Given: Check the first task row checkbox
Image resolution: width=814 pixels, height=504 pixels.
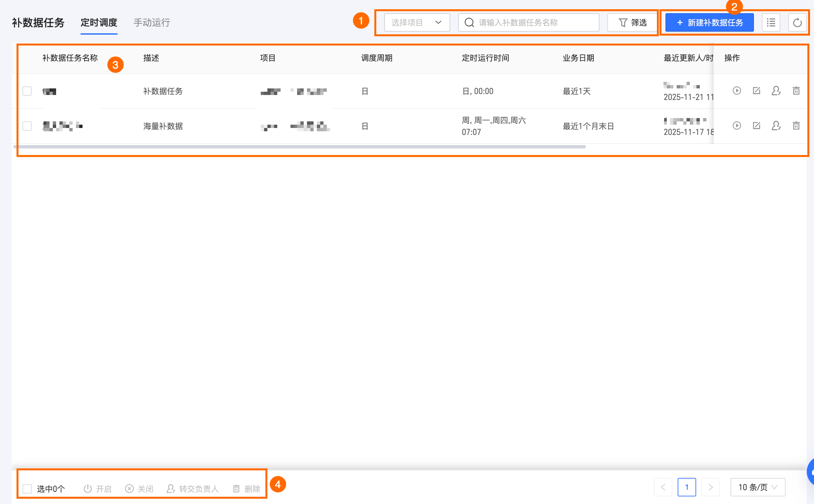Looking at the screenshot, I should (27, 91).
